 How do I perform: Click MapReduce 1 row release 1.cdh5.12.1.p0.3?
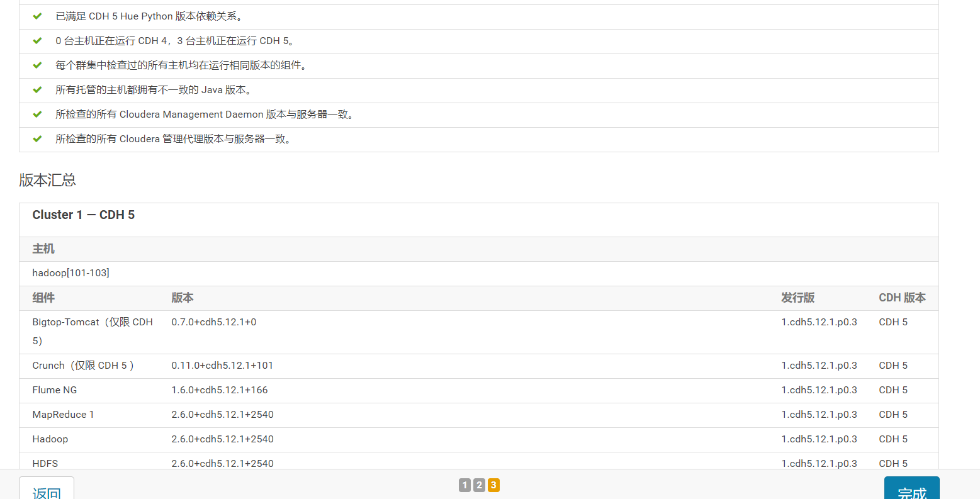(819, 415)
